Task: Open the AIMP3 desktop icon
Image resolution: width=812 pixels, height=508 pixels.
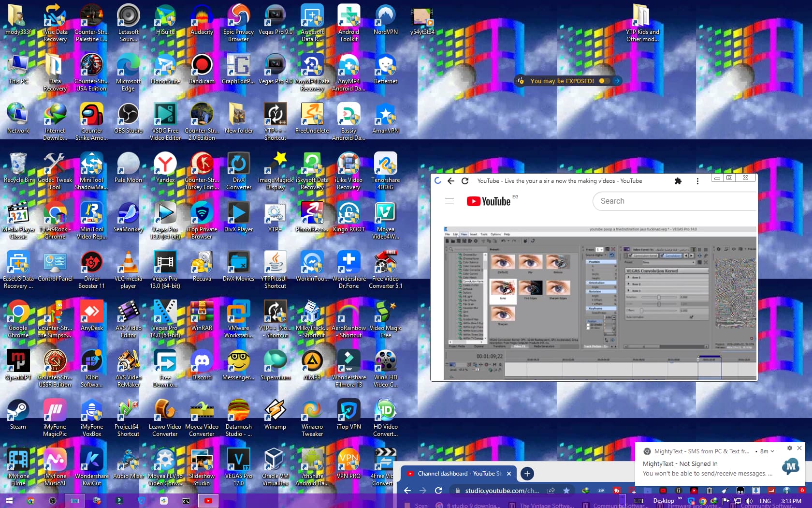Action: 312,365
